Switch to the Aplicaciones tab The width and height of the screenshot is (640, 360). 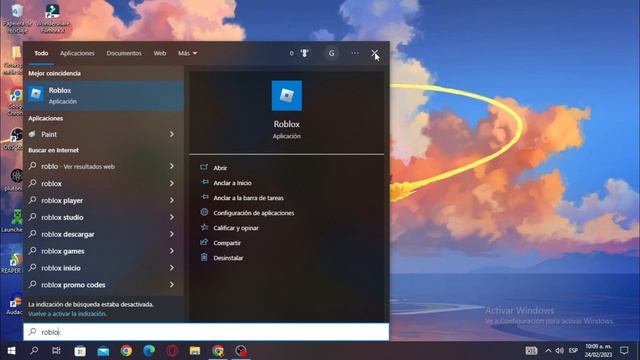[77, 53]
